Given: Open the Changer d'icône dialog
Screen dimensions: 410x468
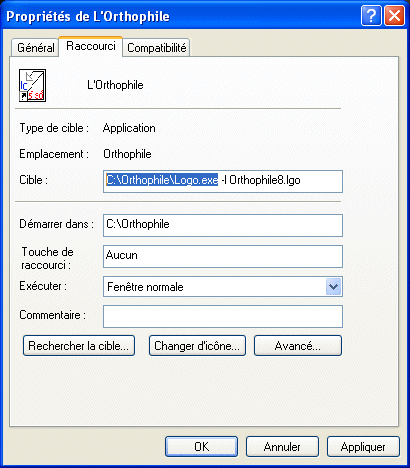Looking at the screenshot, I should click(197, 346).
